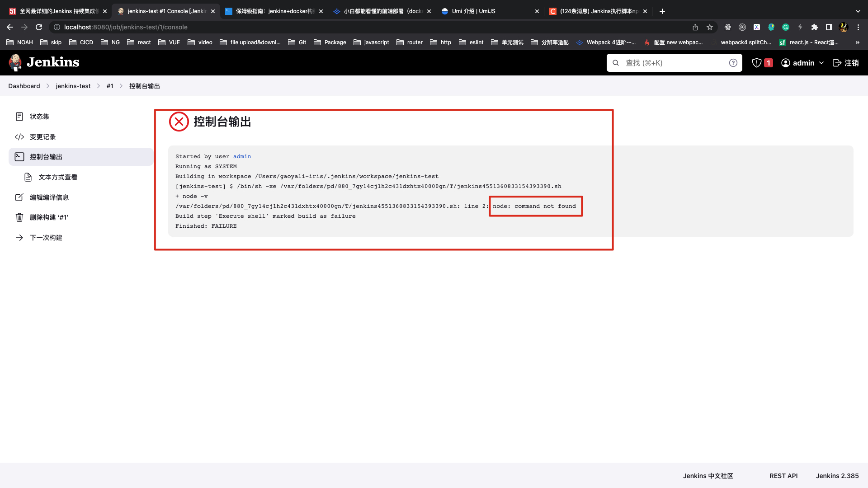Click the search help question mark icon
Screen dimensions: 868x488
tap(733, 63)
